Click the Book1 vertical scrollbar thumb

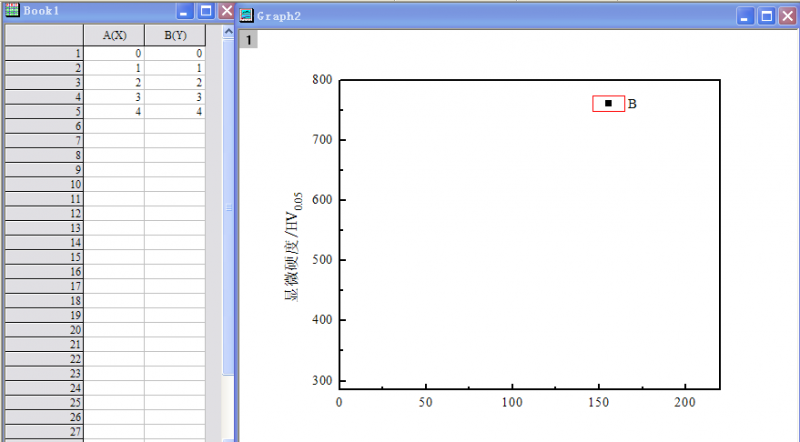pyautogui.click(x=229, y=207)
